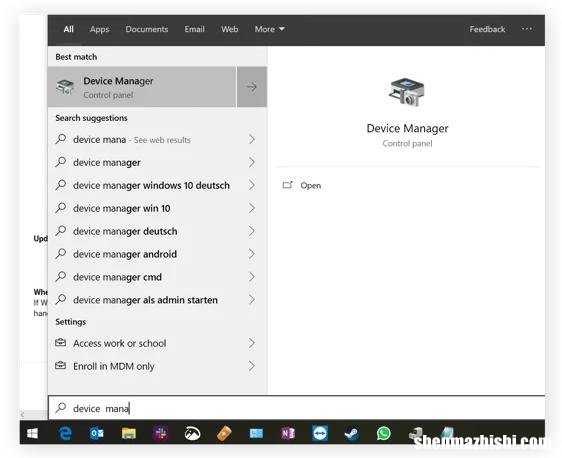
Task: Open WhatsApp from the taskbar
Action: click(384, 433)
